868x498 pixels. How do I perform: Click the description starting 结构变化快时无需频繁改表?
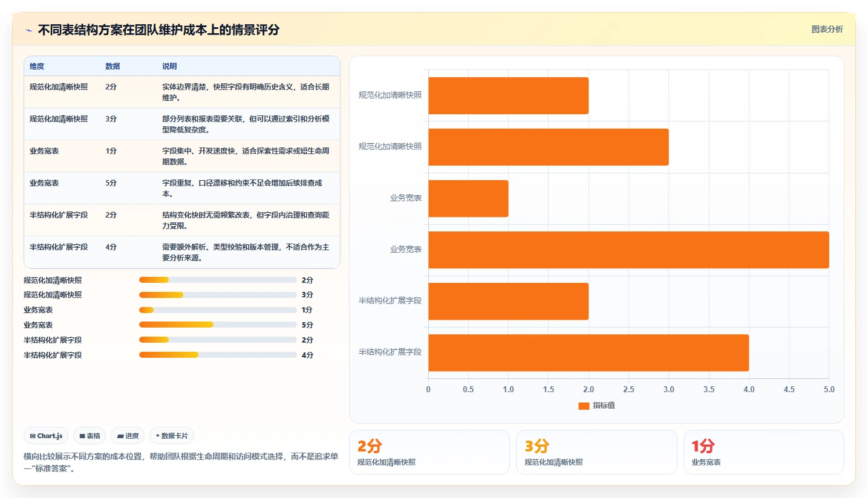pos(246,221)
